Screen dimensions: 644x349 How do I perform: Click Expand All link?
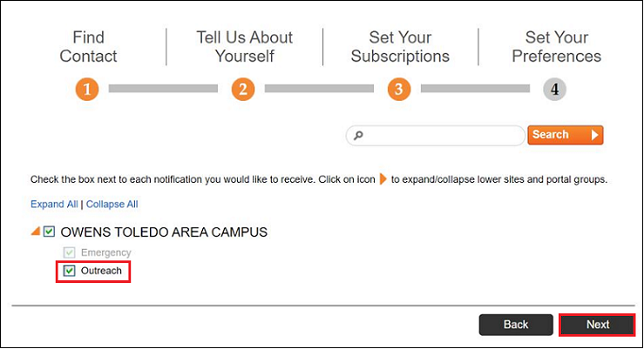(54, 205)
